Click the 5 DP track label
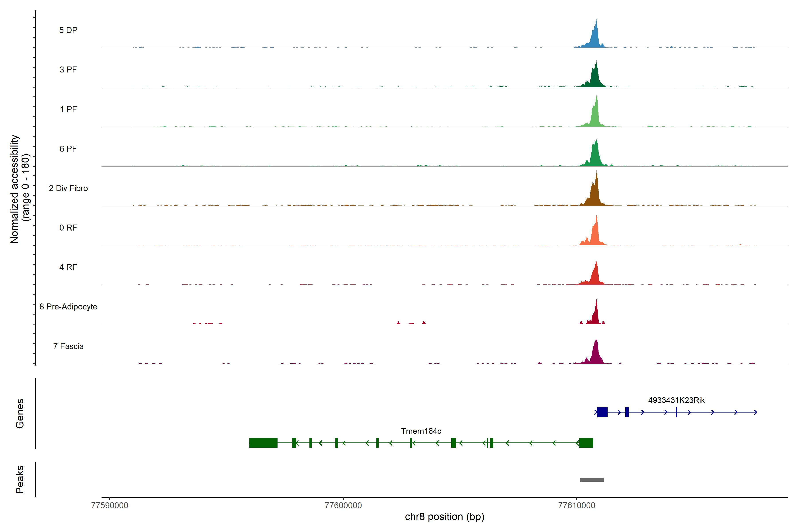Viewport: 798px width, 532px height. (x=68, y=30)
